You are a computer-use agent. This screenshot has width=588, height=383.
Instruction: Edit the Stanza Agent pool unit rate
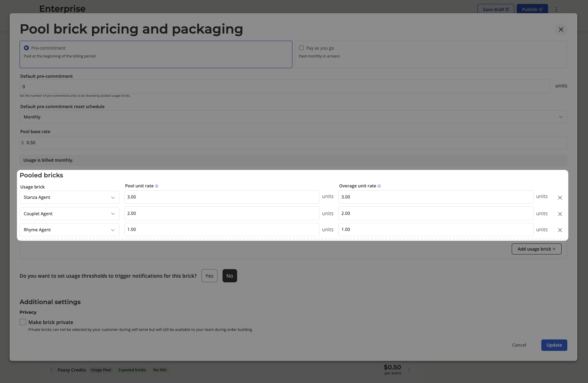pyautogui.click(x=222, y=197)
